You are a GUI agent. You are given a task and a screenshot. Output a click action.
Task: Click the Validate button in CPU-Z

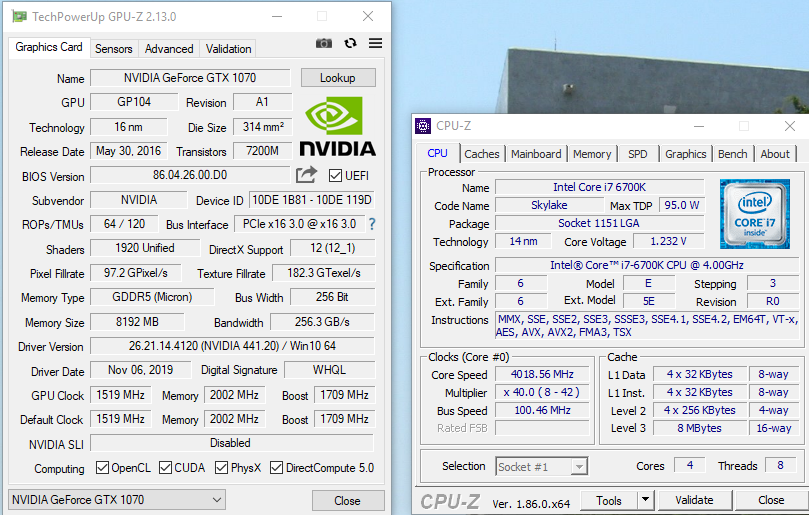[694, 500]
